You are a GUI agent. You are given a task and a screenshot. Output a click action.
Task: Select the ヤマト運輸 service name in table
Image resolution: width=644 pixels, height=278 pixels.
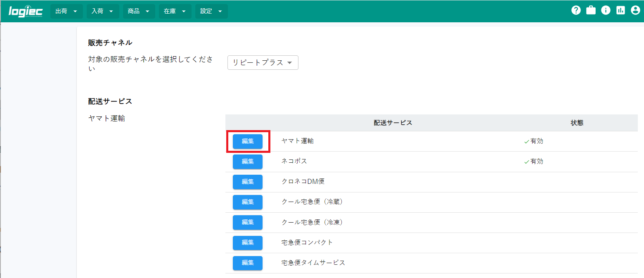[298, 141]
